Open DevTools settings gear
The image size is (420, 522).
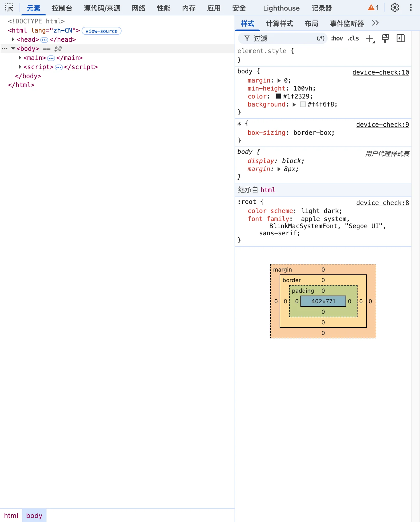point(395,8)
